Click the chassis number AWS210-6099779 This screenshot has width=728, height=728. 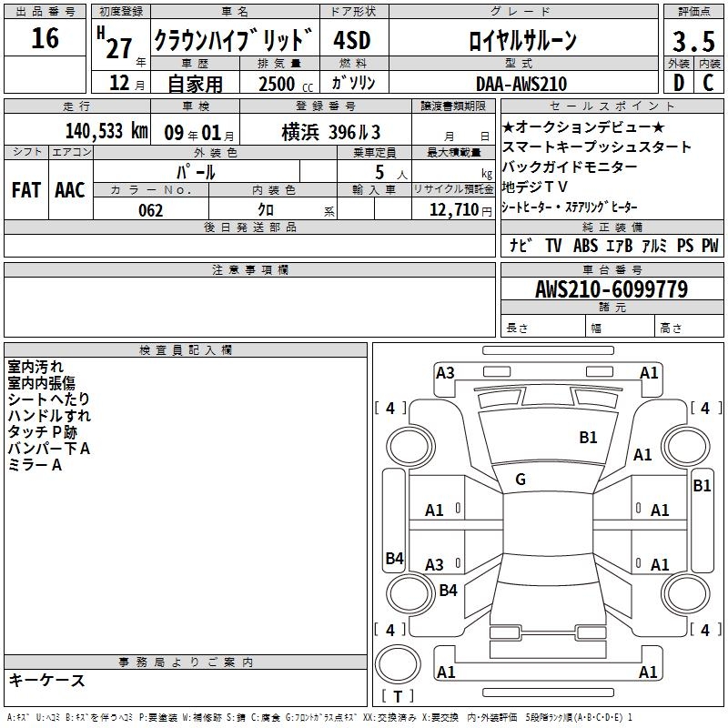pyautogui.click(x=612, y=289)
